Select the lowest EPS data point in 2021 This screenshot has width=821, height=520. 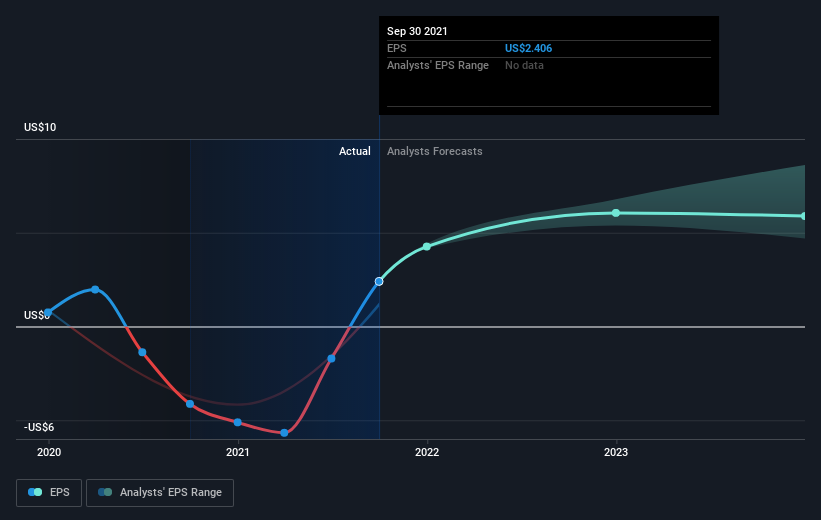point(284,433)
